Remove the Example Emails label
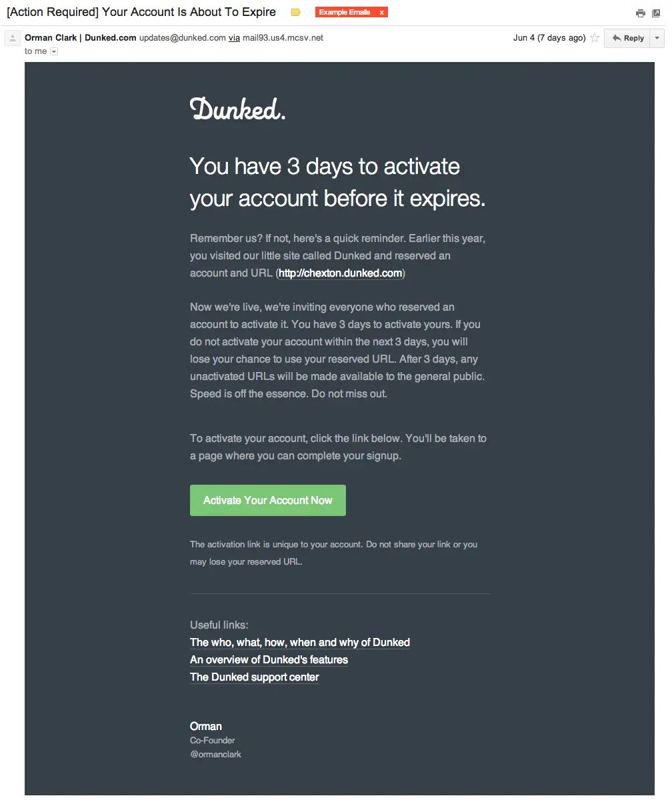Viewport: 672px width, 800px height. tap(381, 13)
